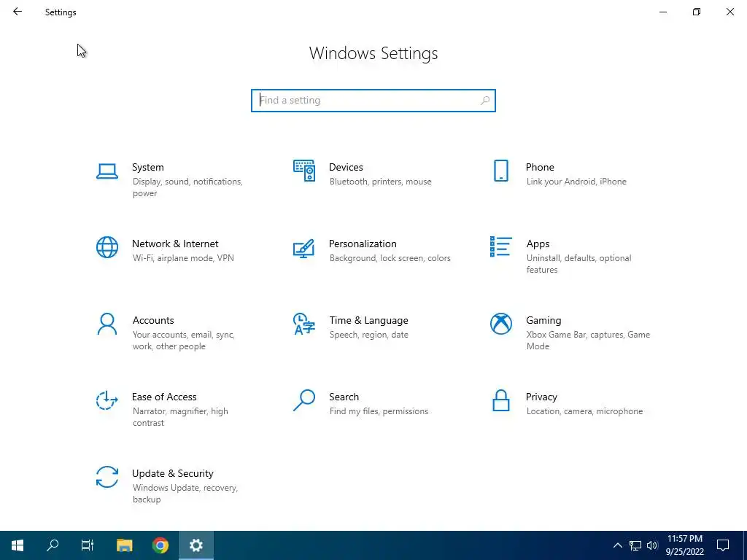Launch Google Chrome from the taskbar
Screen dimensions: 747x560
coord(160,545)
